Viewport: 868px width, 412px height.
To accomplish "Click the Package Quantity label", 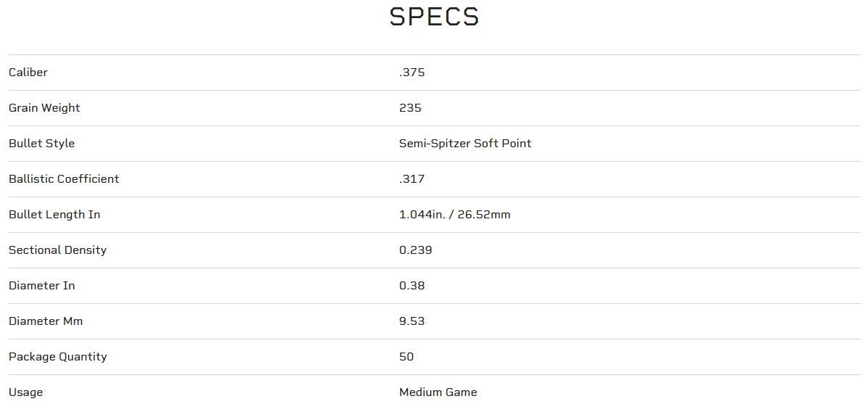I will click(x=57, y=357).
